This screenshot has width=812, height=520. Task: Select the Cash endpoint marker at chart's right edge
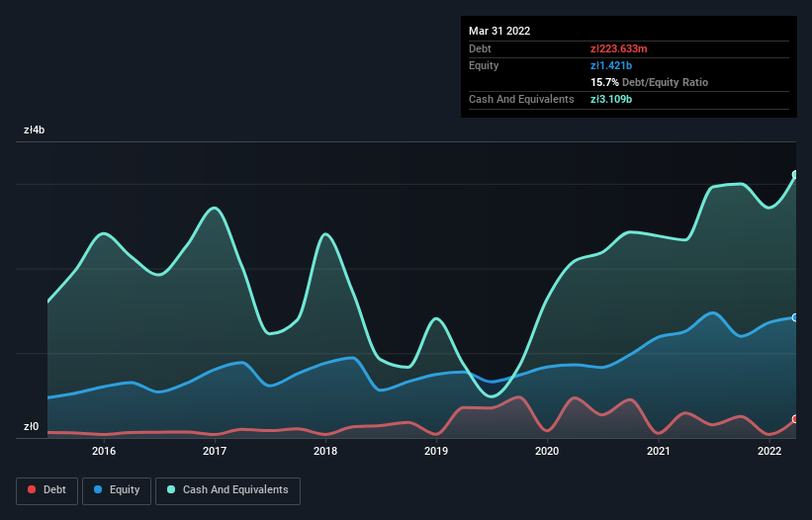click(795, 175)
